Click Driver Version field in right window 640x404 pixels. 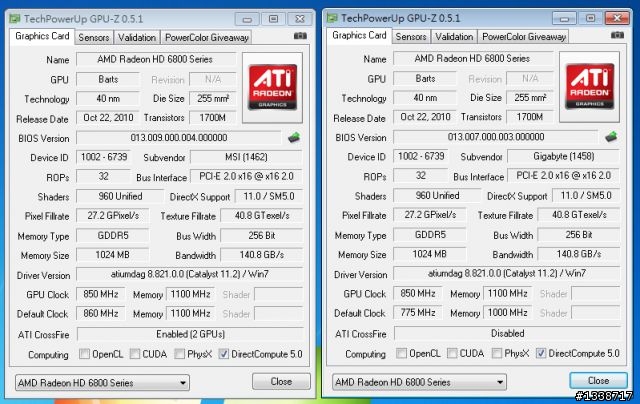coord(507,273)
